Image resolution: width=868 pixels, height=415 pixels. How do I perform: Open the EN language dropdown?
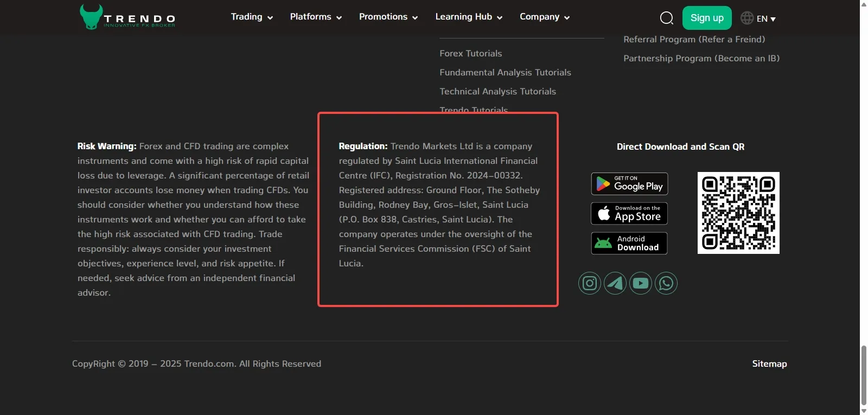click(766, 18)
